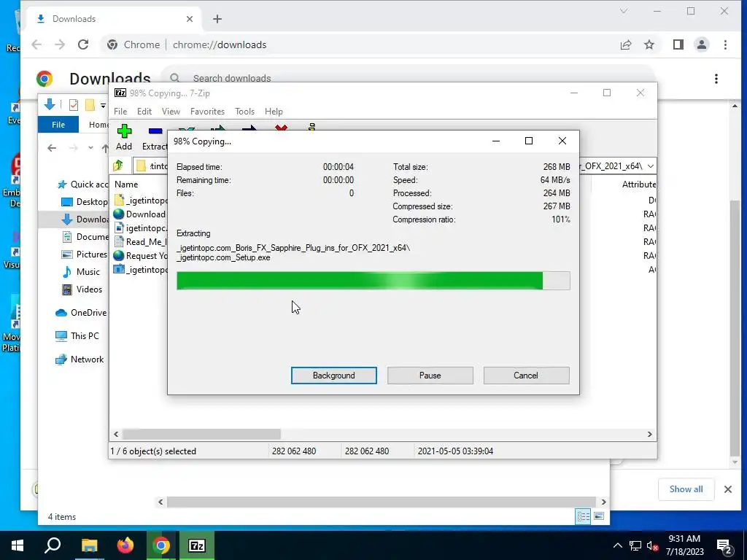Click the Chrome logo beside the Downloads heading
This screenshot has height=560, width=747.
click(44, 79)
